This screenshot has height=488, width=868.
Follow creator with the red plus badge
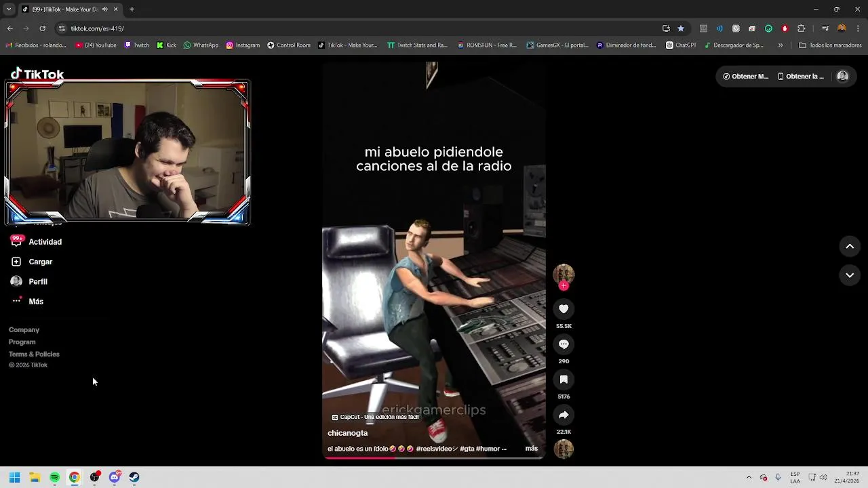click(x=564, y=285)
